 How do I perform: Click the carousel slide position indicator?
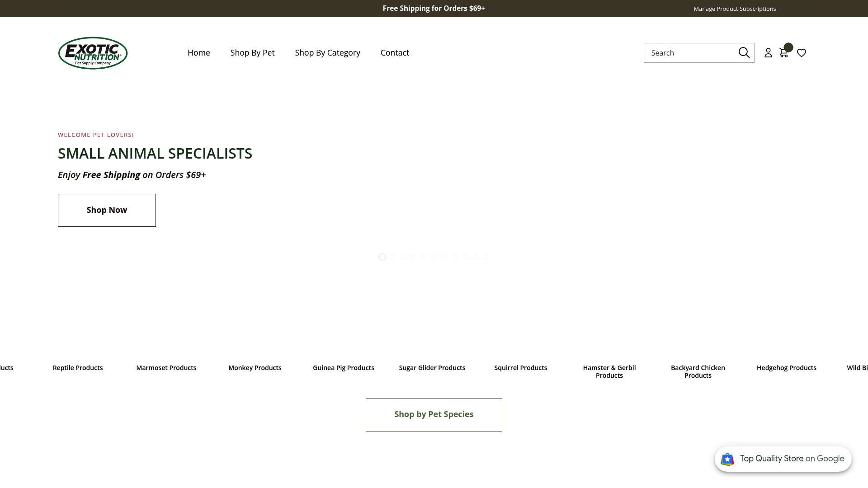point(434,257)
